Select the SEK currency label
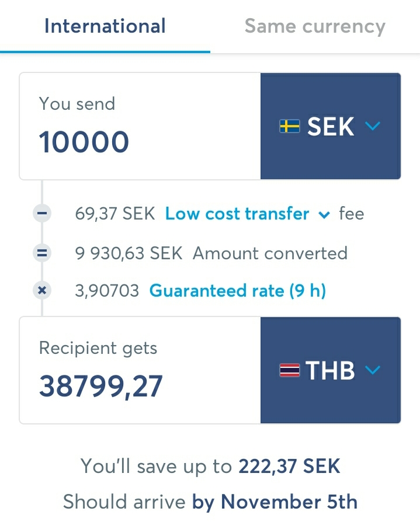This screenshot has width=420, height=522. 331,126
